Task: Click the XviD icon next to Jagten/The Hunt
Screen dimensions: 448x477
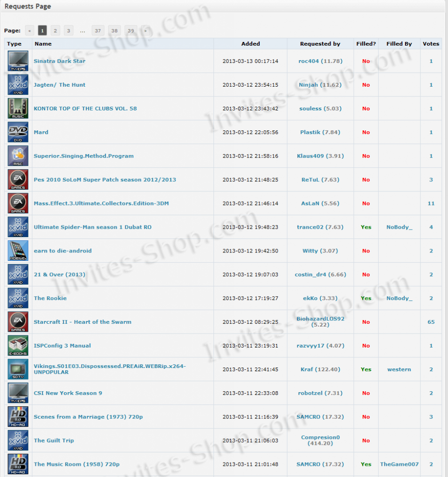Action: coord(17,84)
